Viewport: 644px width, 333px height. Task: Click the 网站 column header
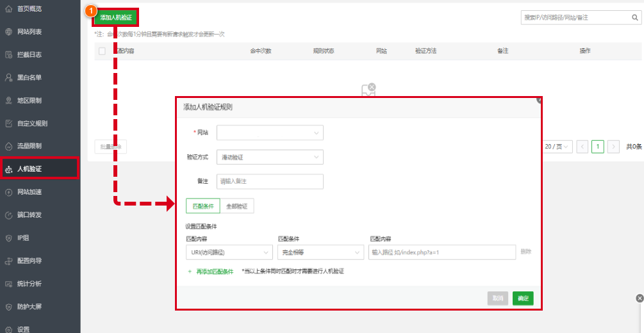[381, 51]
